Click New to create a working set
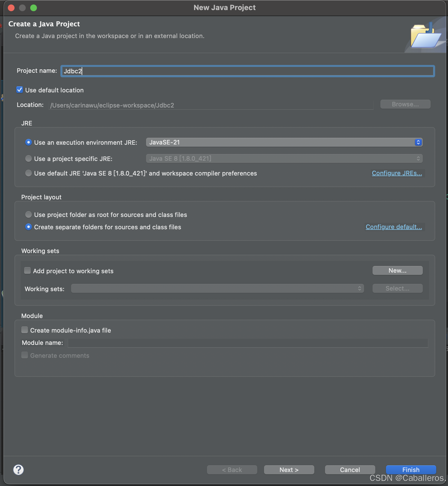Image resolution: width=448 pixels, height=486 pixels. (397, 270)
